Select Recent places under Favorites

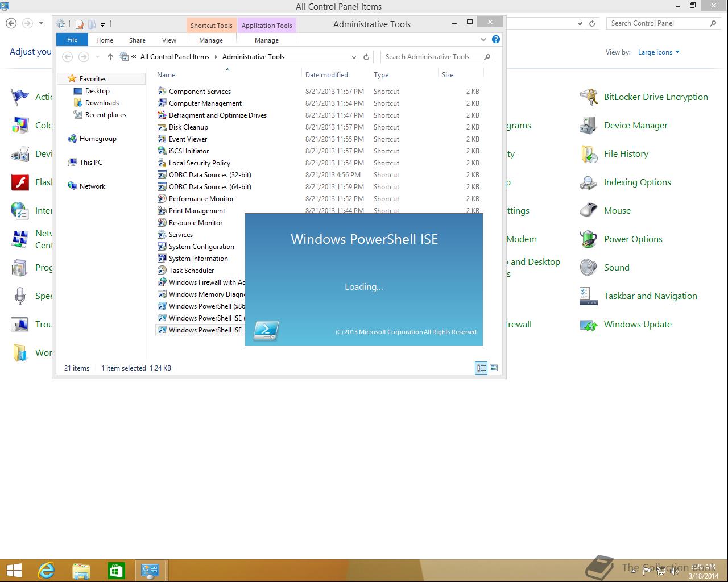point(106,115)
